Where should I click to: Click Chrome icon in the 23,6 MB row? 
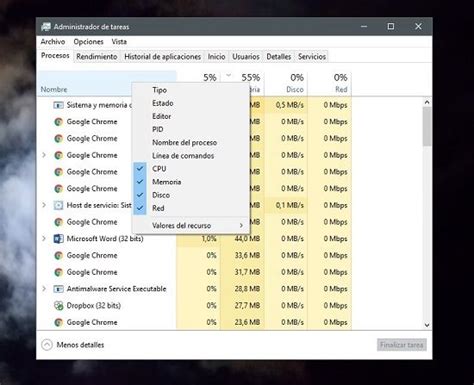tap(58, 322)
